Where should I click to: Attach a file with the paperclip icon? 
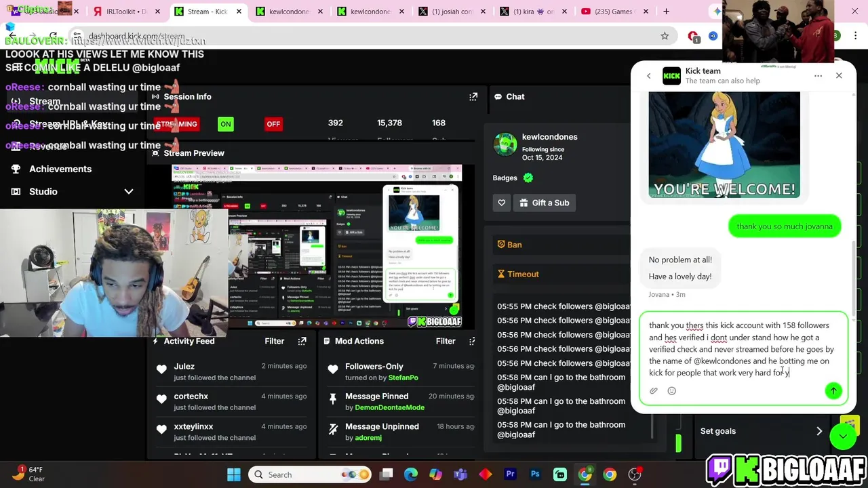[x=654, y=390]
